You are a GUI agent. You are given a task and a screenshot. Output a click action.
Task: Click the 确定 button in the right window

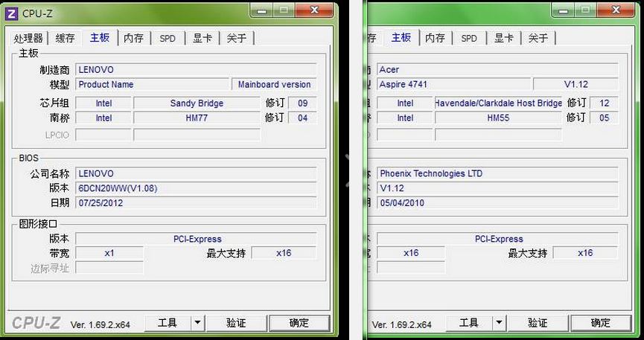[x=601, y=323]
